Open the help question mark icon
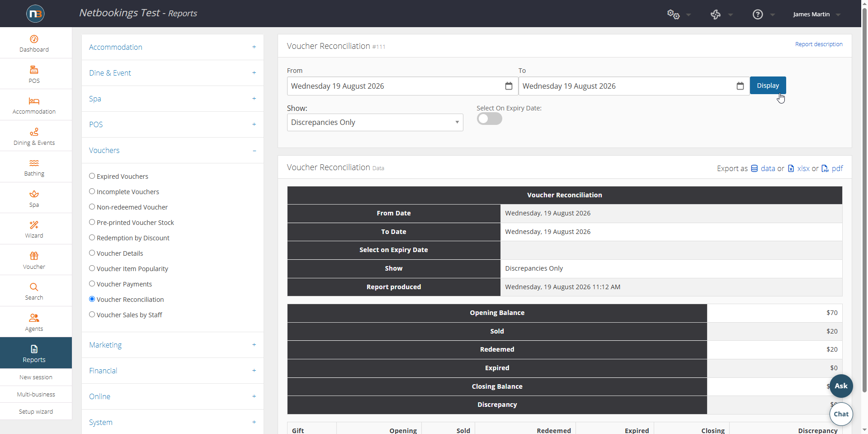Image resolution: width=868 pixels, height=434 pixels. click(758, 14)
